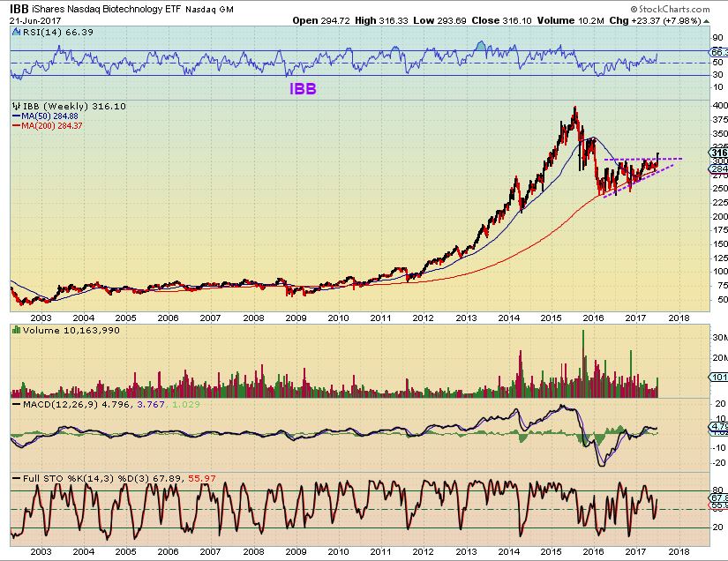Select the bold IBB ticker symbol in header
The width and height of the screenshot is (728, 561).
[19, 9]
